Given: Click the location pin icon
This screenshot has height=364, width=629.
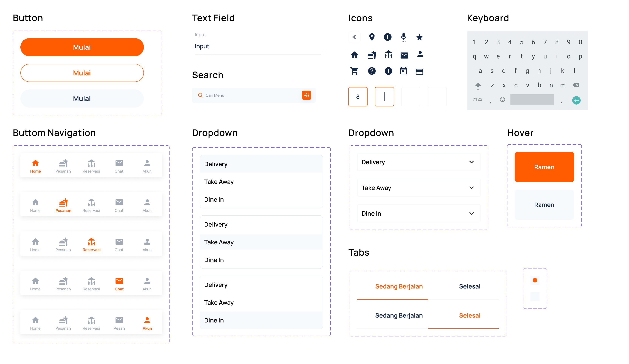Looking at the screenshot, I should (x=372, y=37).
